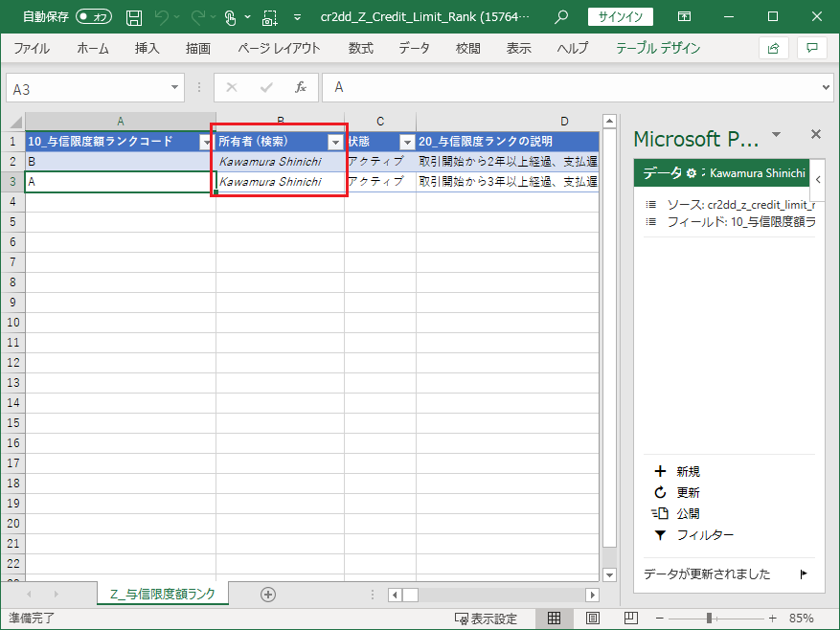Screen dimensions: 840x630
Task: Click the フィルター button
Action: tap(694, 534)
